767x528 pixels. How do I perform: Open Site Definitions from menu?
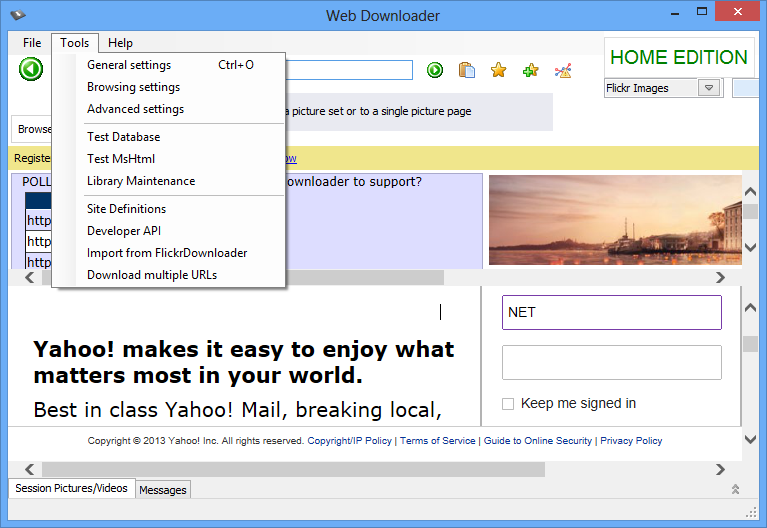pyautogui.click(x=169, y=209)
